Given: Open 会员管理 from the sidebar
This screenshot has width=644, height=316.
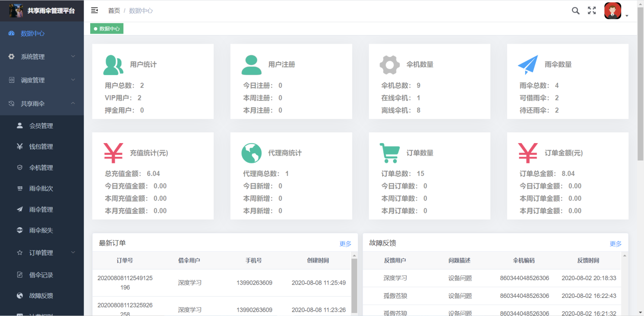Looking at the screenshot, I should (x=41, y=126).
